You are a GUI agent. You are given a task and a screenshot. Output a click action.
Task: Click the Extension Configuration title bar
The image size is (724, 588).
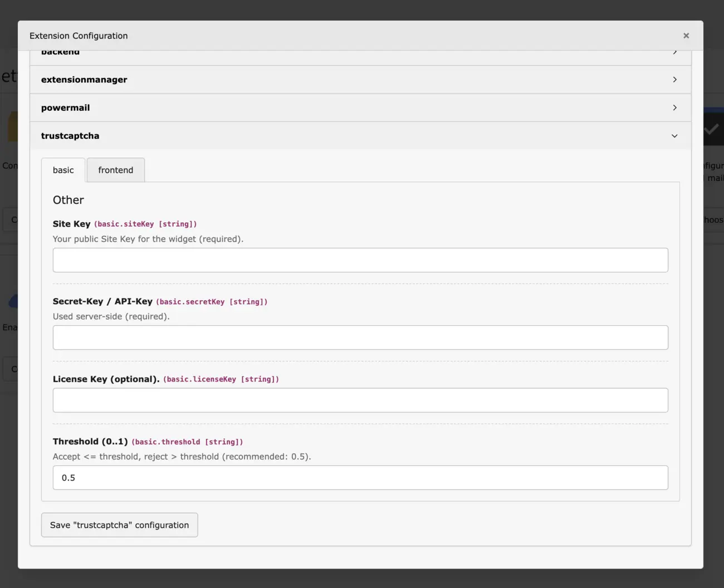point(78,35)
